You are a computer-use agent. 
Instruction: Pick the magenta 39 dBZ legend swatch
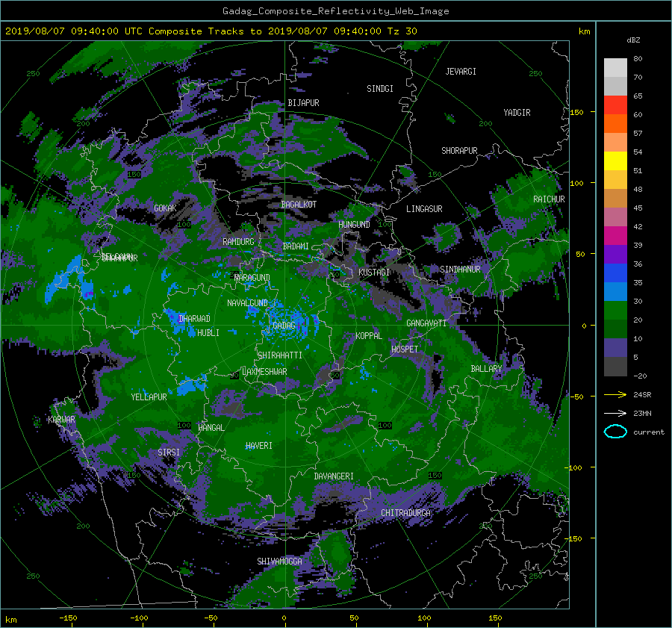(615, 235)
